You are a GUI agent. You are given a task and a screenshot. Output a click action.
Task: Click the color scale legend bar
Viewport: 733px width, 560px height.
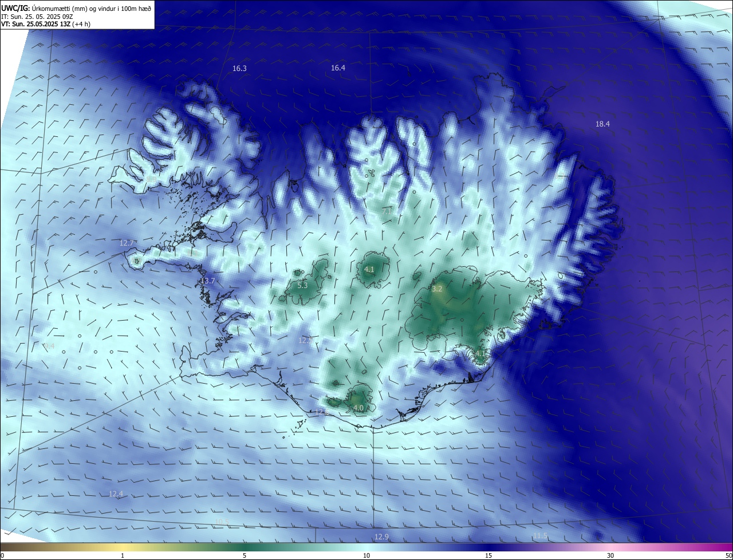pyautogui.click(x=366, y=547)
